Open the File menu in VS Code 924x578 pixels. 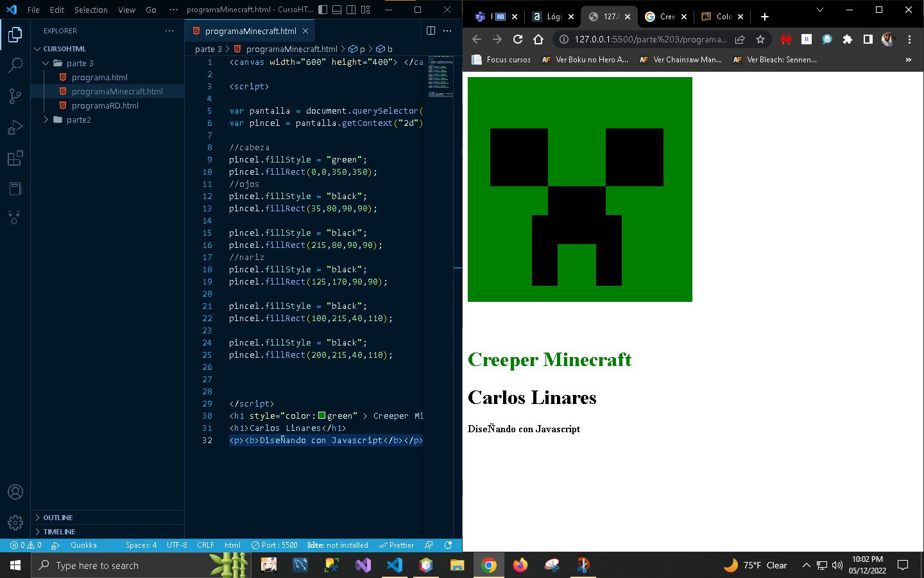click(33, 10)
